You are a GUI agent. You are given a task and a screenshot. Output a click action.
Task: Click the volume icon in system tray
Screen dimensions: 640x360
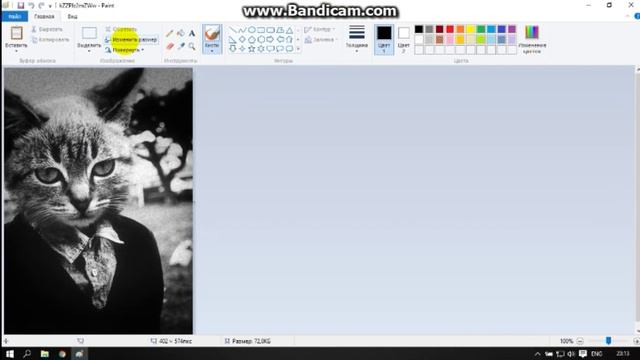coord(571,353)
